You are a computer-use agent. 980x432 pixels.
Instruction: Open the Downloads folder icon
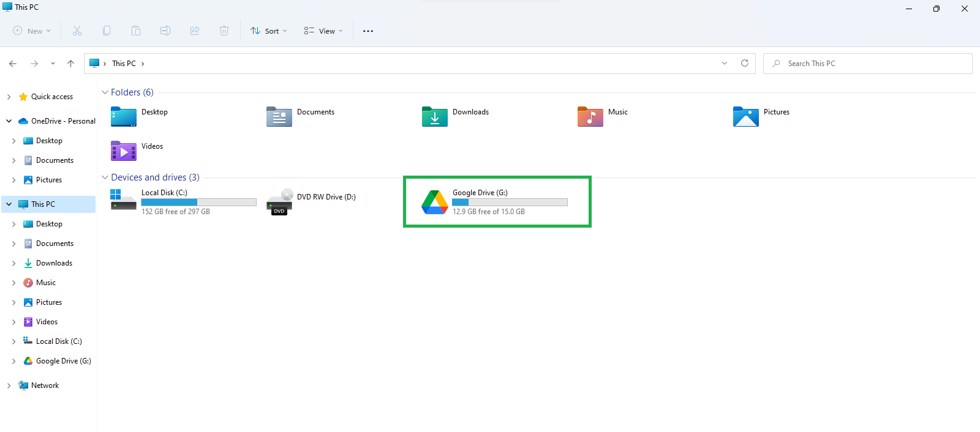pos(435,116)
